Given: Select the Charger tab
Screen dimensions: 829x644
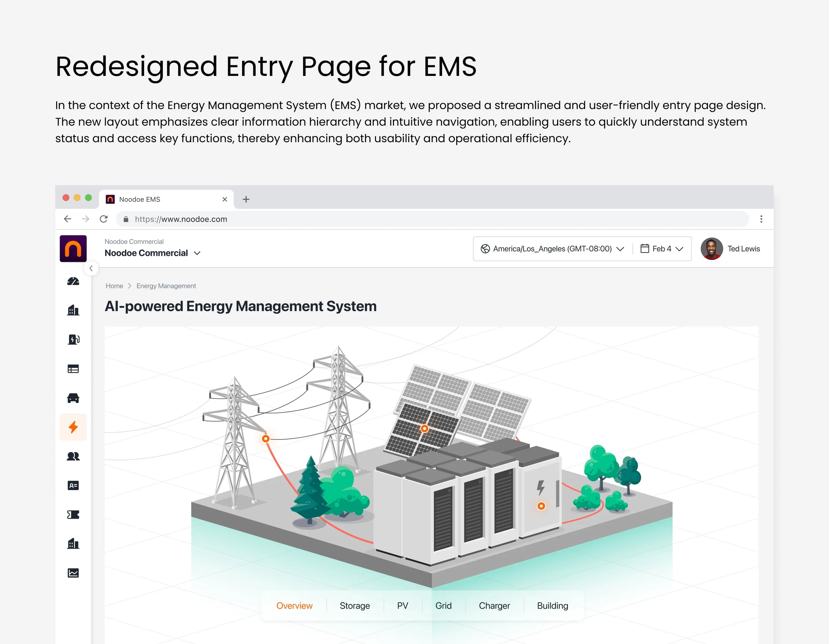Looking at the screenshot, I should pyautogui.click(x=494, y=606).
